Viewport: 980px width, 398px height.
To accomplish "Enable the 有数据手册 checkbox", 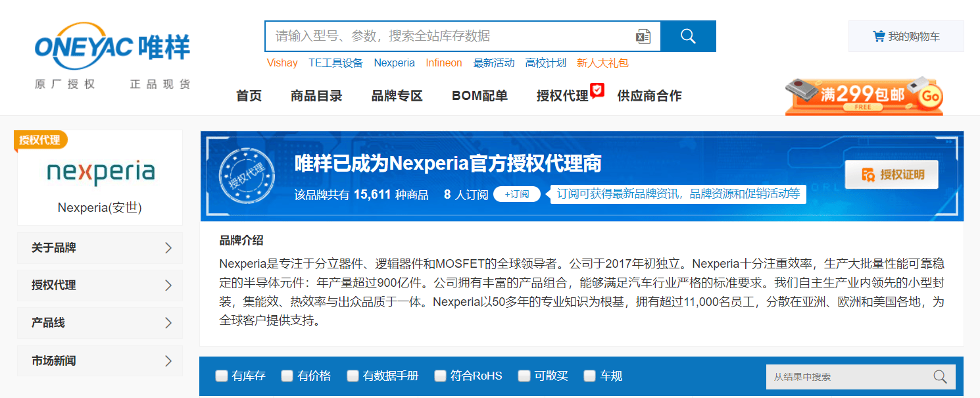I will tap(353, 376).
